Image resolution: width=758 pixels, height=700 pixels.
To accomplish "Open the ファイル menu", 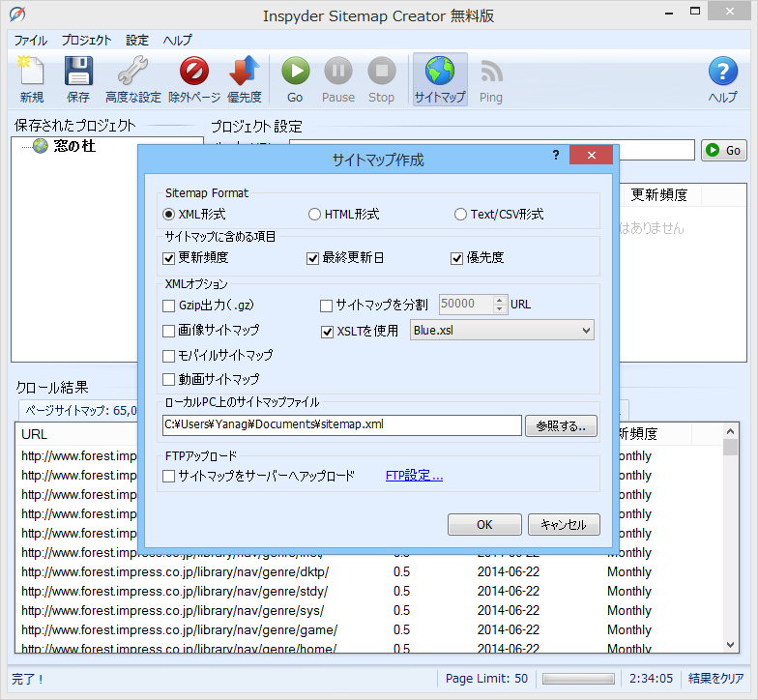I will click(x=31, y=41).
